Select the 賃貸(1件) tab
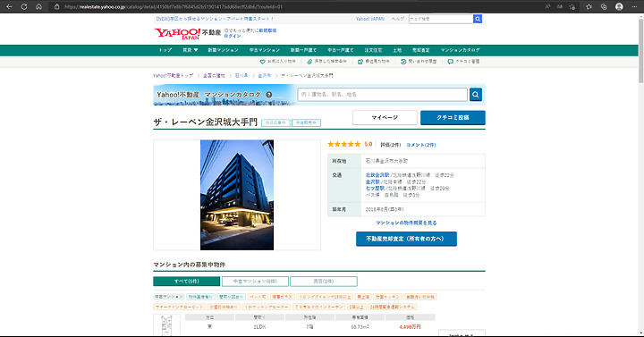 coord(324,282)
